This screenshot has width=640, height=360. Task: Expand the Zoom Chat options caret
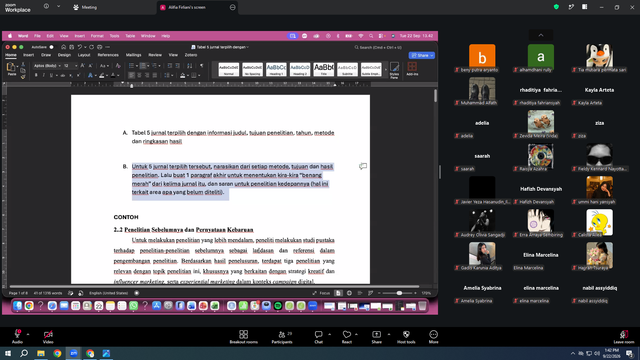pos(329,334)
